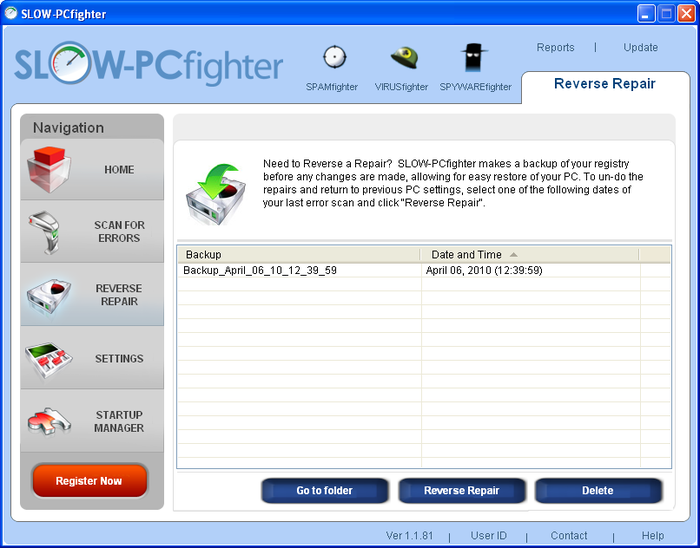Launch the SPYWAREfighter spy icon

click(x=475, y=58)
